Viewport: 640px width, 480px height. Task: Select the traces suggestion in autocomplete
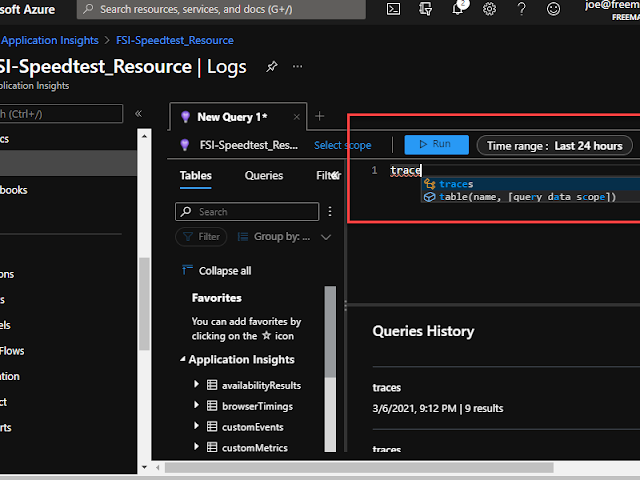point(531,184)
